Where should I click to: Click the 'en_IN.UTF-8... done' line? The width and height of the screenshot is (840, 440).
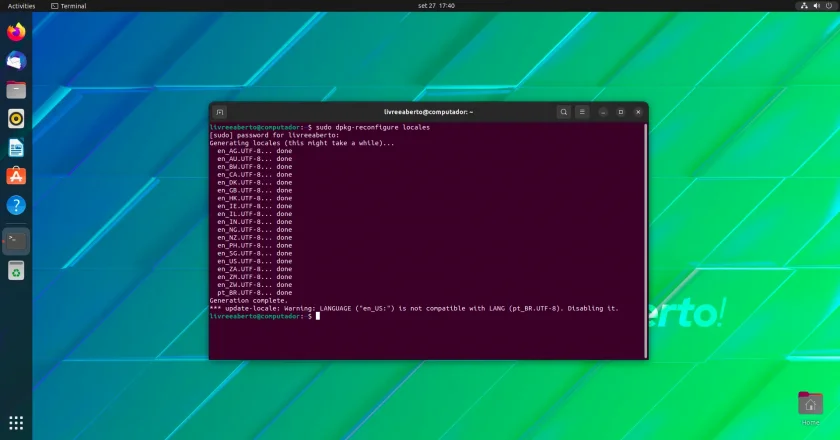(x=254, y=222)
